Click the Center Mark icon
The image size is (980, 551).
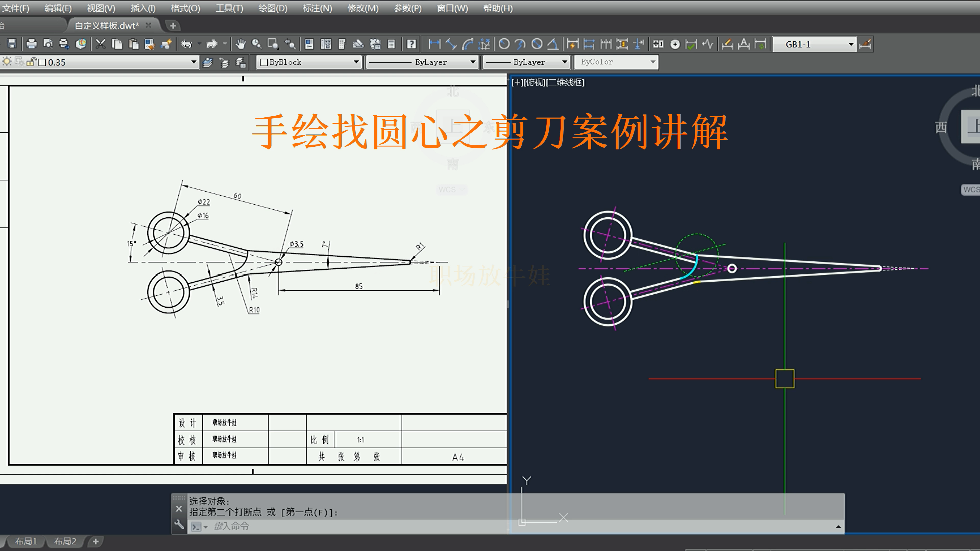tap(675, 44)
